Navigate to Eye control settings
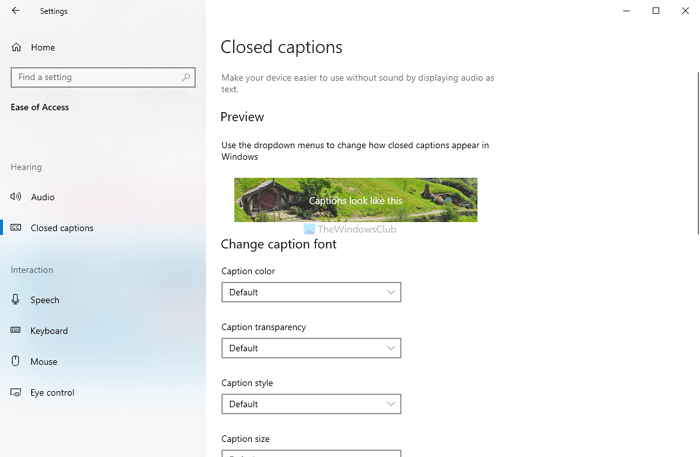Viewport: 700px width, 457px height. pos(52,393)
